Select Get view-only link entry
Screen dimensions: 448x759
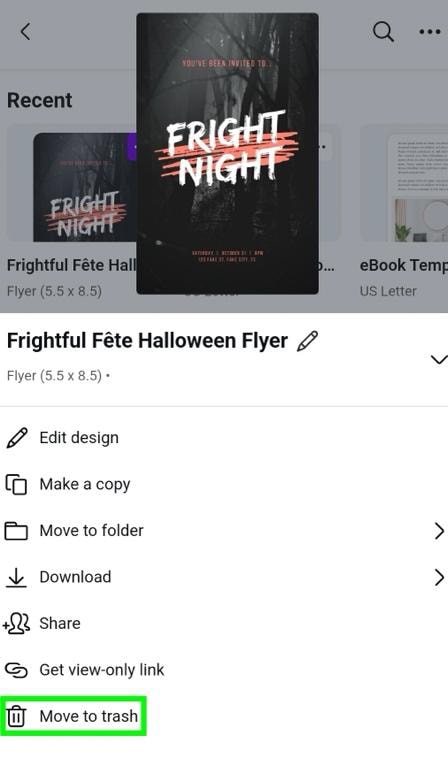click(x=224, y=670)
